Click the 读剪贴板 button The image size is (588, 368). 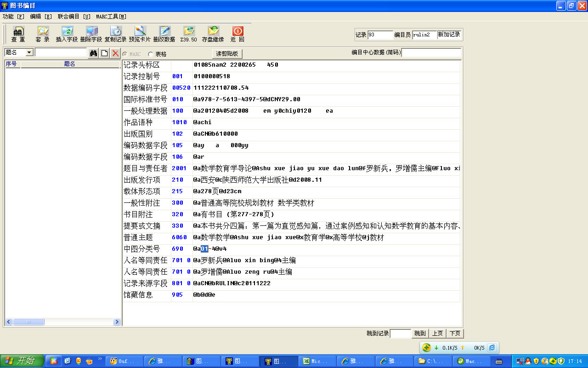coord(227,54)
